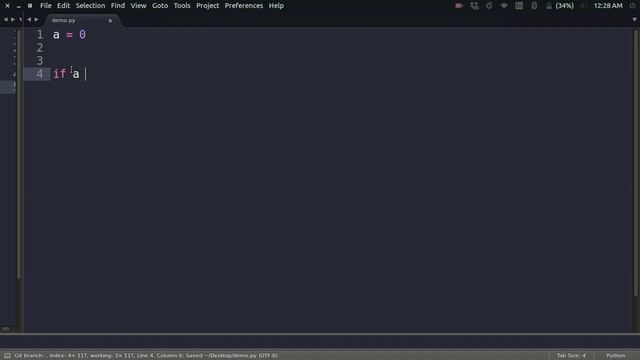This screenshot has height=360, width=640.
Task: Open the Python syntax selector
Action: pyautogui.click(x=616, y=356)
